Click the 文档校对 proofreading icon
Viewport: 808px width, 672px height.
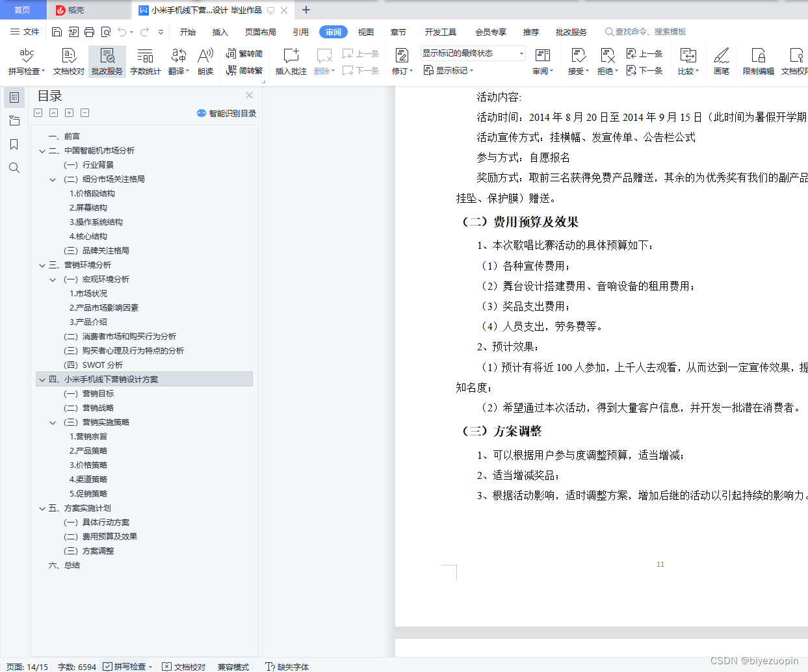pyautogui.click(x=69, y=56)
